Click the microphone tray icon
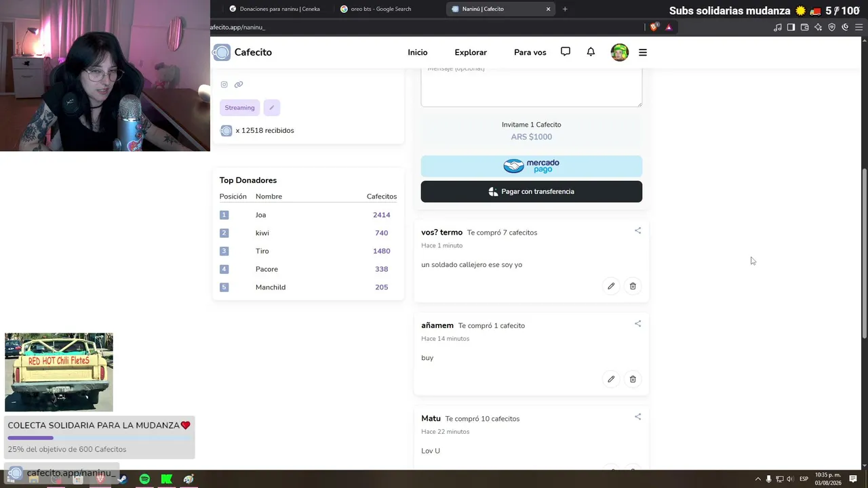This screenshot has width=868, height=488. 768,479
